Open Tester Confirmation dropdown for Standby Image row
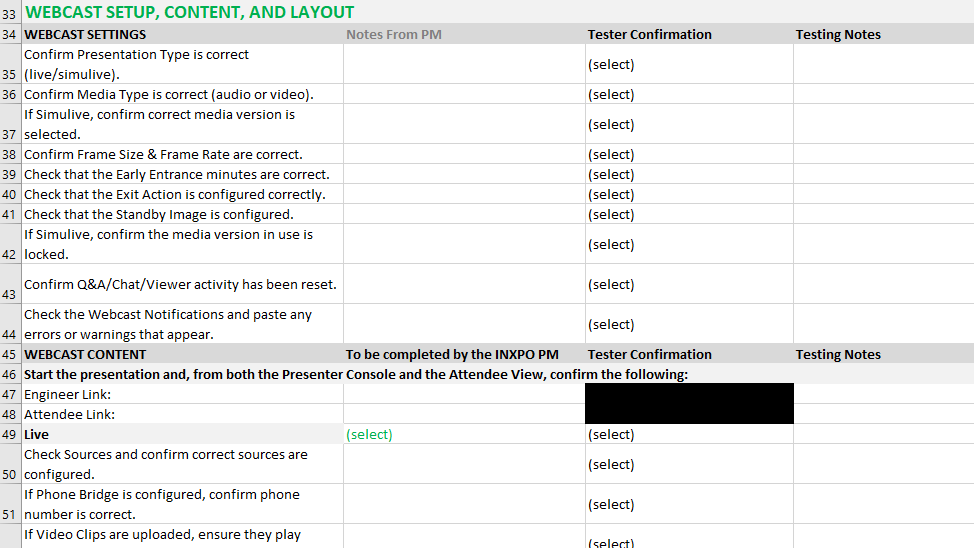This screenshot has width=974, height=548. (x=611, y=215)
